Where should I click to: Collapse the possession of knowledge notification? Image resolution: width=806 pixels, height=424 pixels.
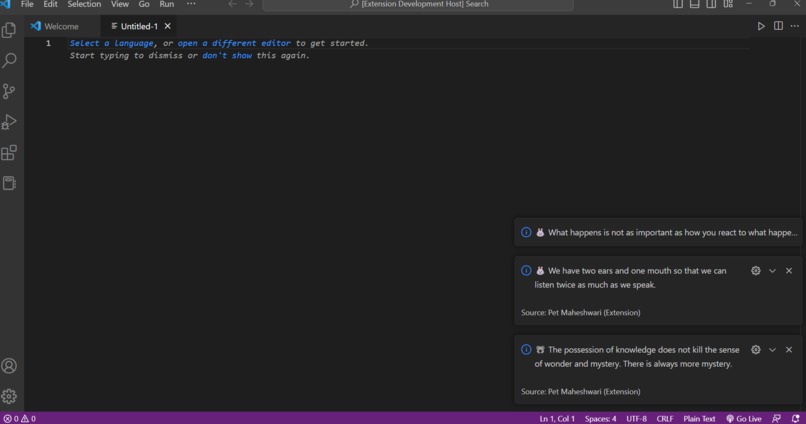(772, 350)
